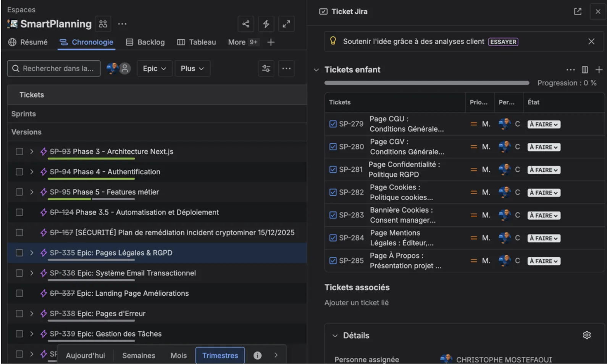Click progress bar under SP-95 Phase 5
Image resolution: width=607 pixels, height=364 pixels.
(91, 199)
